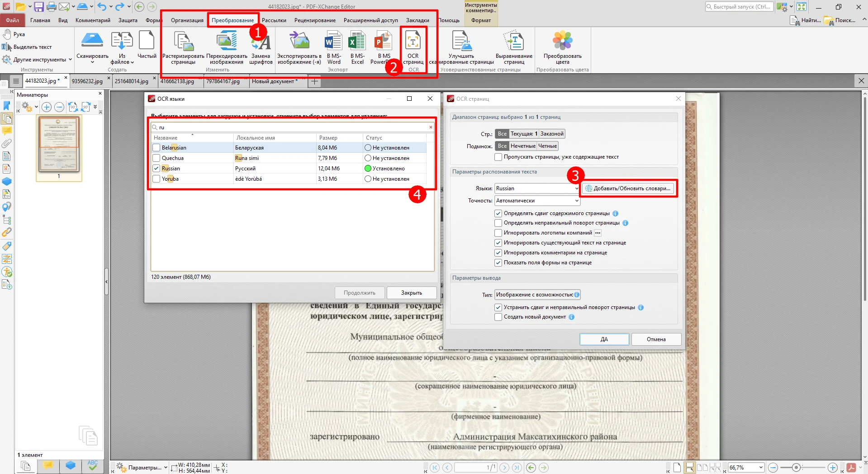Click Отмена in OCR страниц dialog
The height and width of the screenshot is (474, 868).
click(656, 339)
